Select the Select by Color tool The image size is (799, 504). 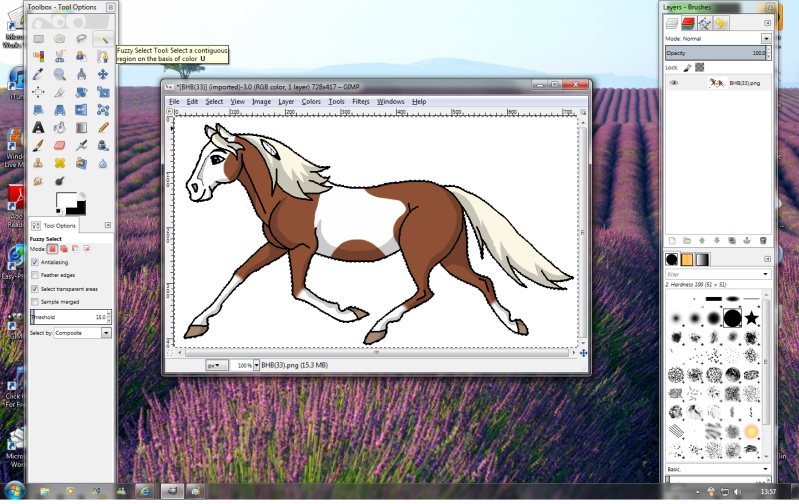[x=38, y=57]
